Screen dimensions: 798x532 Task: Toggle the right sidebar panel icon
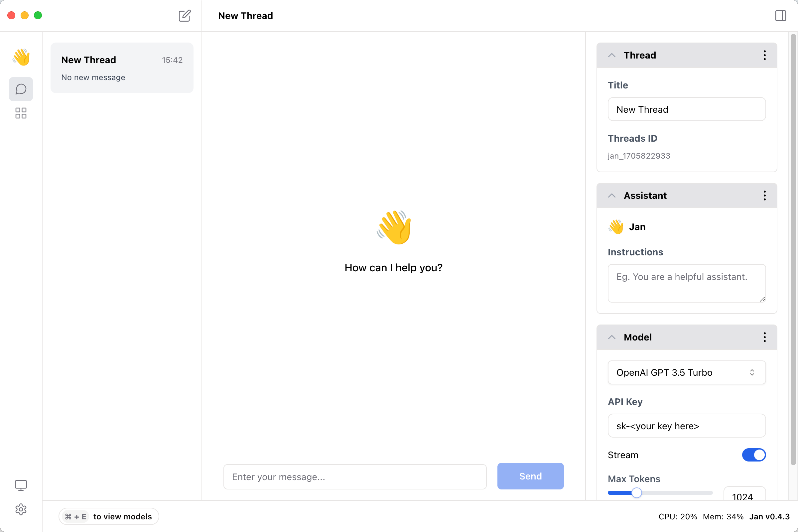780,16
